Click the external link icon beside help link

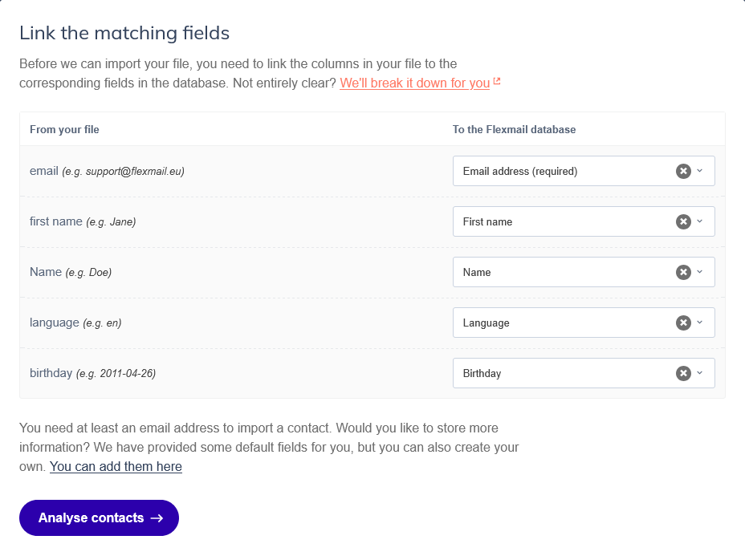pos(497,82)
